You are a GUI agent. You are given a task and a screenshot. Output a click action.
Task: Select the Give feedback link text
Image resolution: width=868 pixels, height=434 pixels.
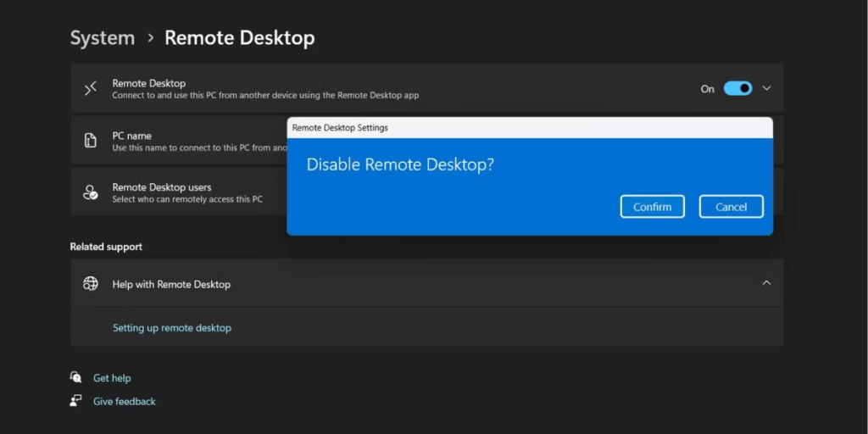pos(125,402)
